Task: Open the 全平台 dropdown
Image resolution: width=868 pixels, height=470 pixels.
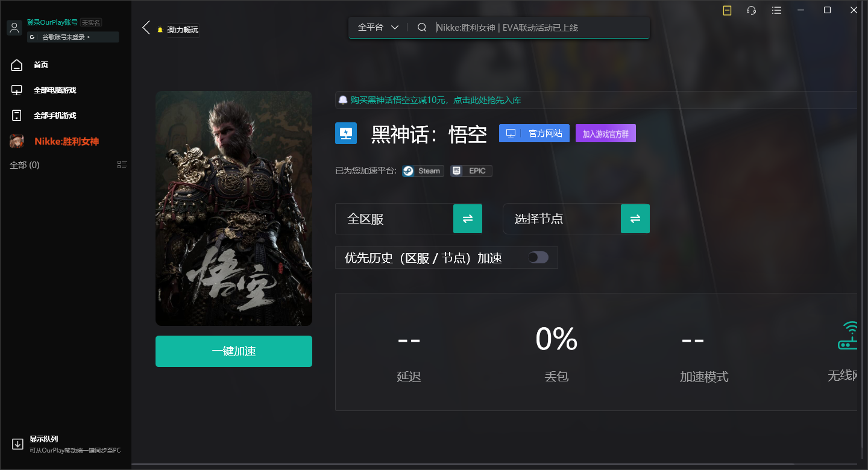Action: [377, 27]
